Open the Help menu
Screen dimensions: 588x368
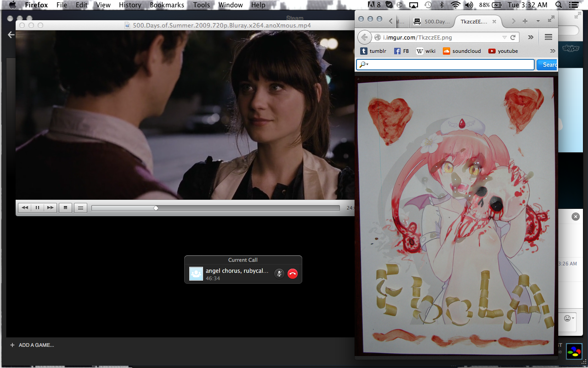pos(258,5)
